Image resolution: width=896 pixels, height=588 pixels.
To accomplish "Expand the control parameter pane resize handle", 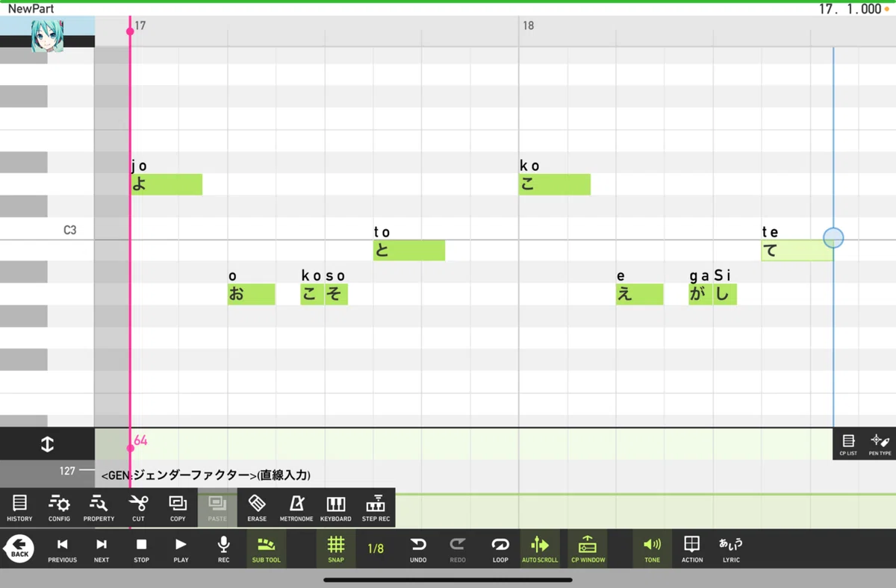I will pos(47,444).
